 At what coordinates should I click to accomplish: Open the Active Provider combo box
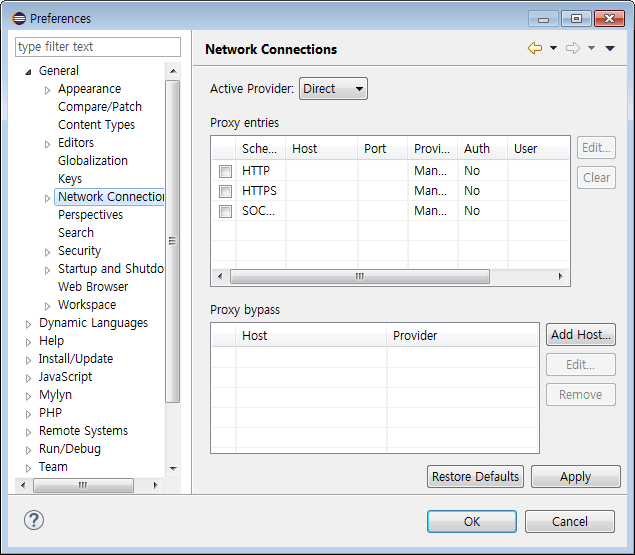pyautogui.click(x=333, y=89)
